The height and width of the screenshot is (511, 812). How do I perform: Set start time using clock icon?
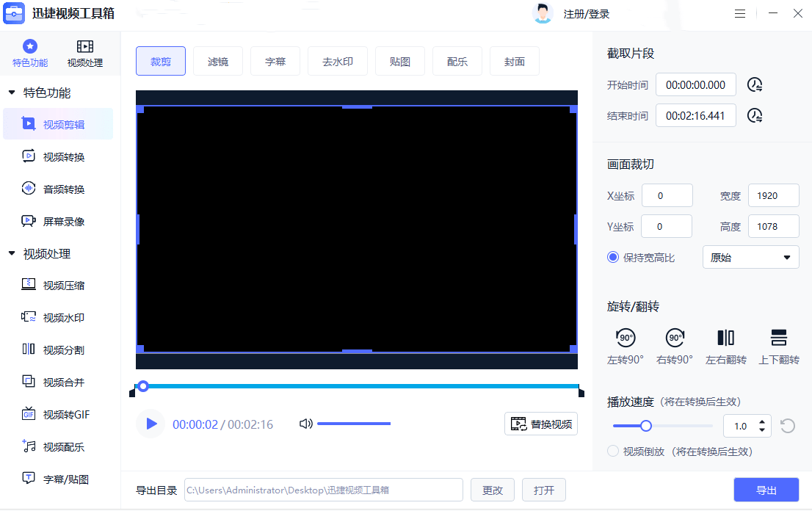pos(755,84)
